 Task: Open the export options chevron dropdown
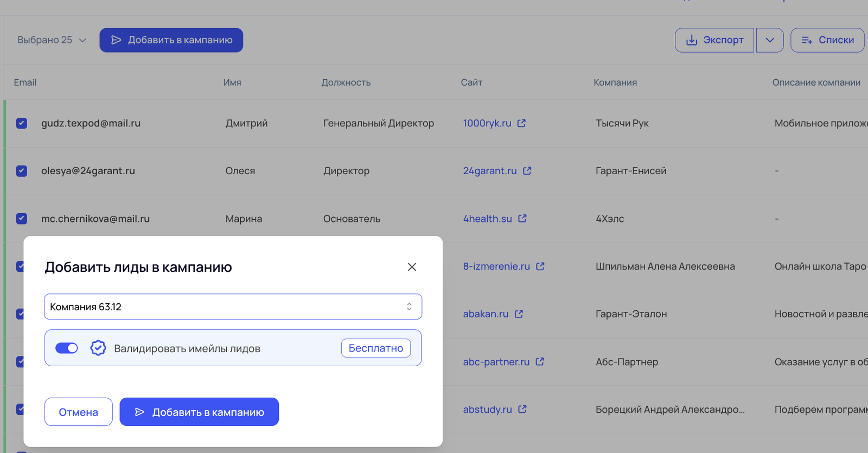coord(769,40)
